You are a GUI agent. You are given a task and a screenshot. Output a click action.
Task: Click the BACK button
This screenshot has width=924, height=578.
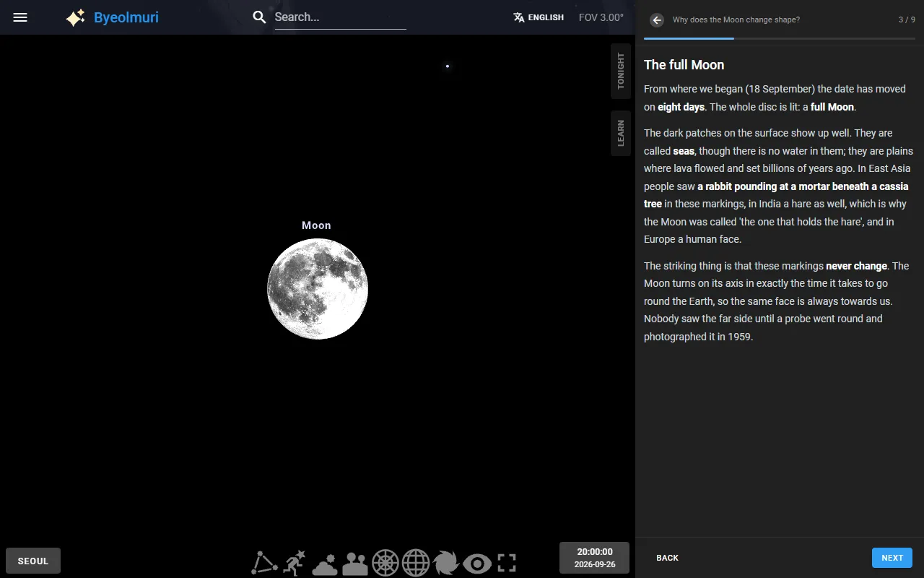coord(668,558)
